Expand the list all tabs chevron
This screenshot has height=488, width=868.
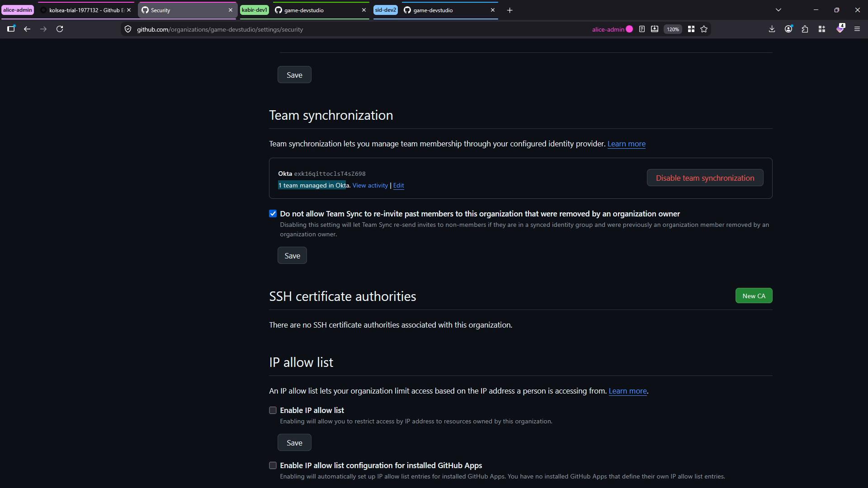pos(778,10)
